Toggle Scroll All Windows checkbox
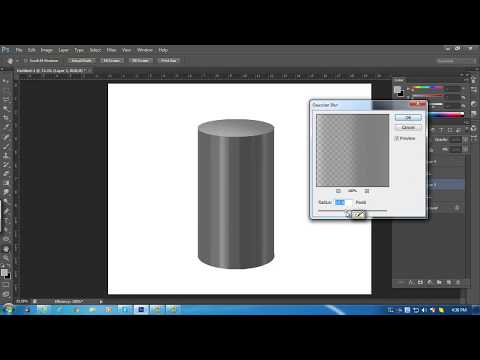 [x=26, y=61]
